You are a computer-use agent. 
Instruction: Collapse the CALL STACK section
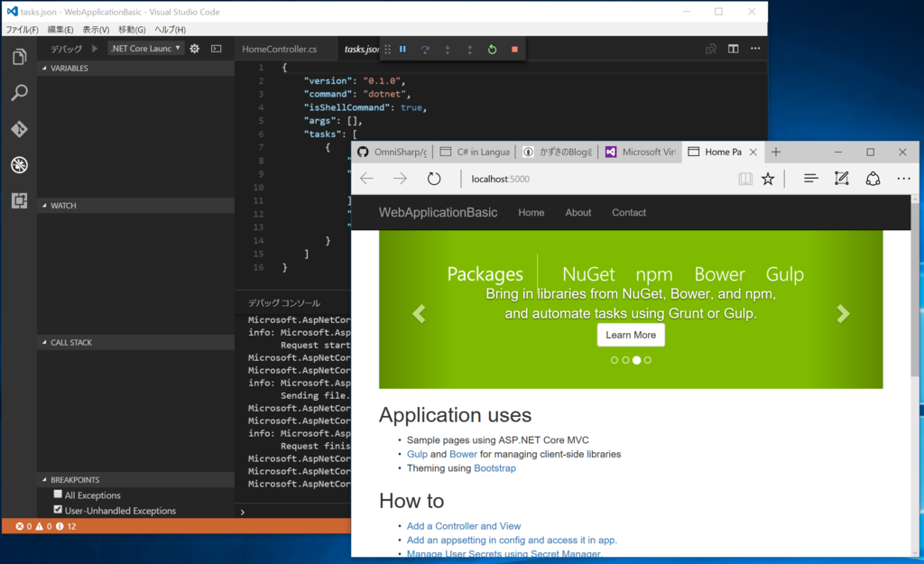tap(135, 342)
